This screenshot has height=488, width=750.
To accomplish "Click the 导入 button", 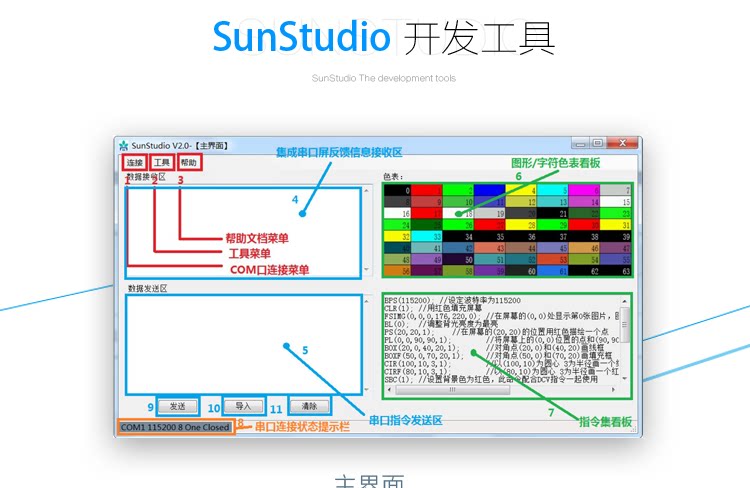I will [243, 406].
